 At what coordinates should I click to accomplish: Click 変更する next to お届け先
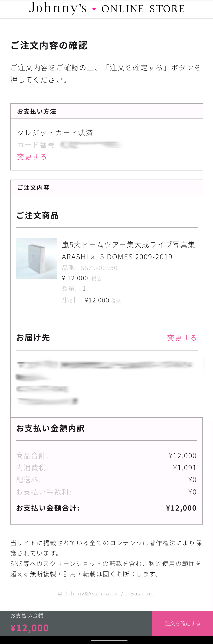pos(182,338)
